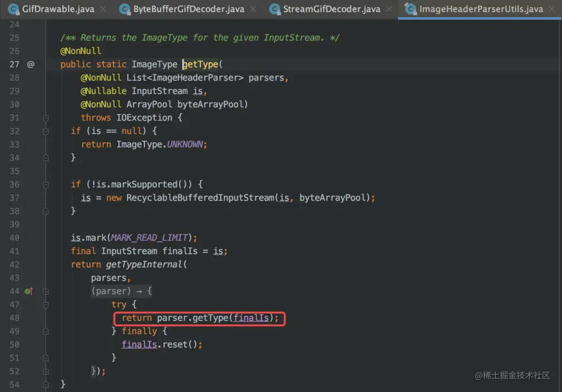
Task: Click the implements gutter icon on line 44
Action: pos(29,291)
